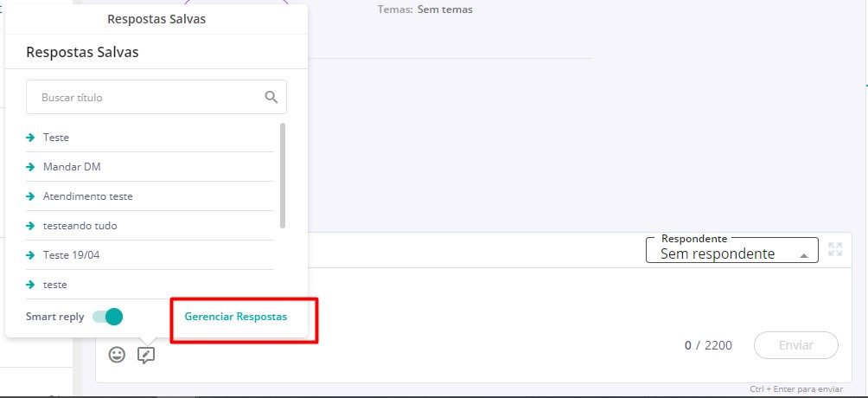Open Gerenciar Respostas link
Viewport: 868px width, 398px height.
pyautogui.click(x=236, y=317)
